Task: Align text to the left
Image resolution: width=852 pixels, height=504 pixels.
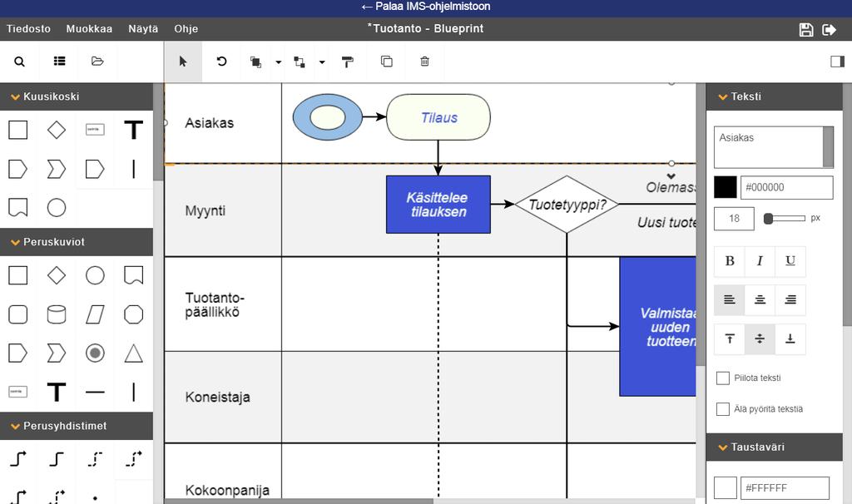Action: tap(729, 299)
